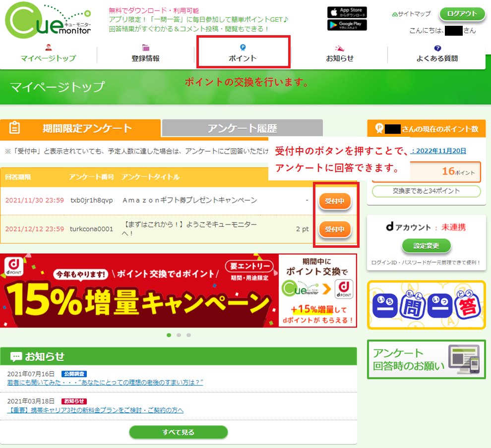Open 【重要】携帯キャリア3社 news link
The height and width of the screenshot is (448, 491).
[96, 410]
